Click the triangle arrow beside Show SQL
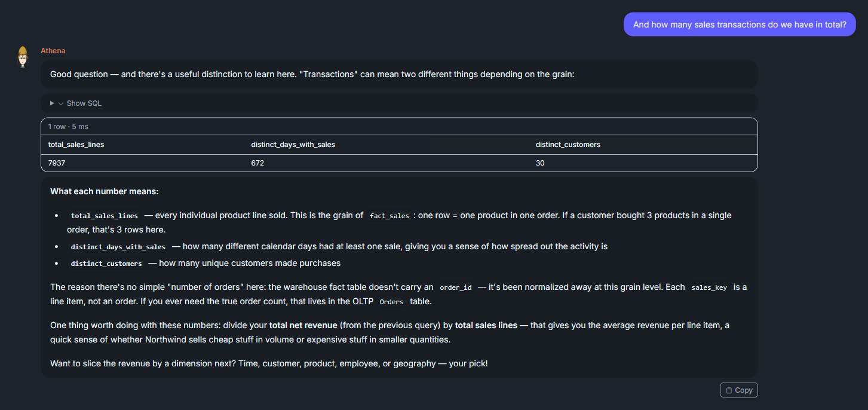Viewport: 868px width, 410px height. click(x=52, y=103)
